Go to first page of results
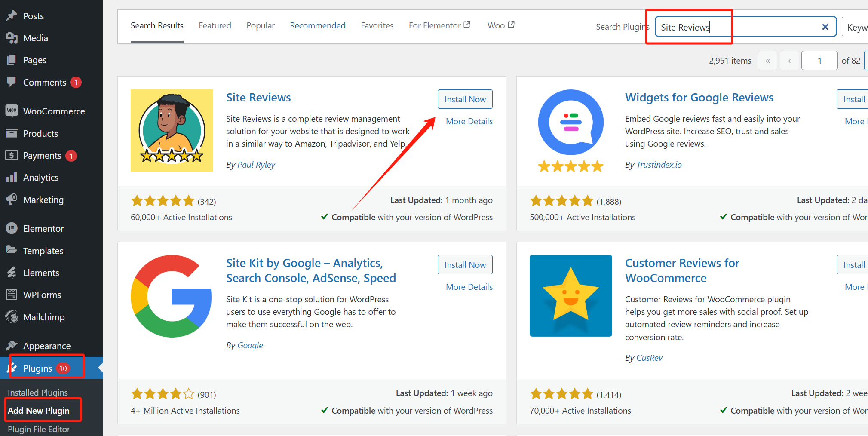868x436 pixels. (x=768, y=61)
